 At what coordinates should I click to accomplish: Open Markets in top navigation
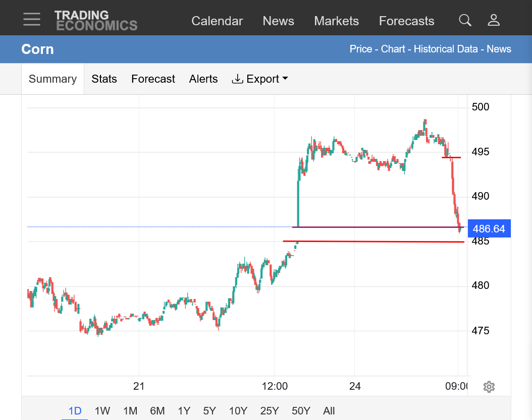(x=336, y=21)
